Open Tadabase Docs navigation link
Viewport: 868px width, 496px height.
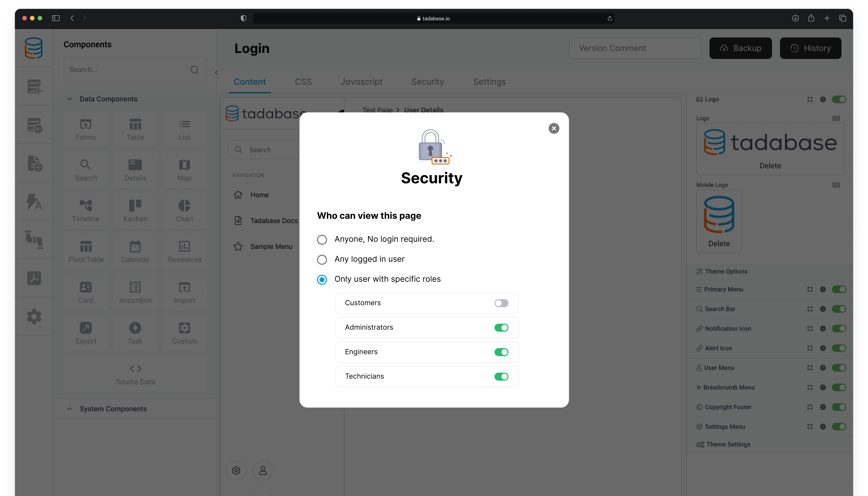click(274, 221)
